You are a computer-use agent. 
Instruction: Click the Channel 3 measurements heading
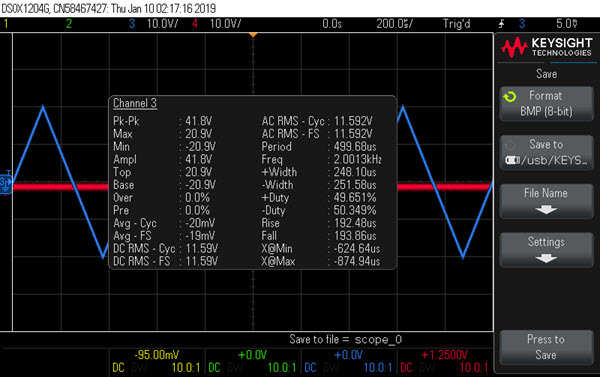tap(135, 103)
